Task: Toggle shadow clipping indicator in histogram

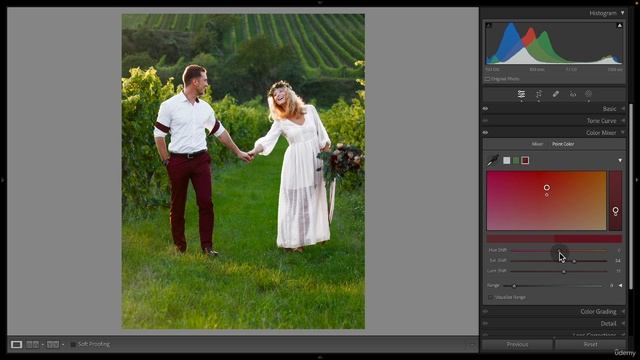Action: point(489,25)
